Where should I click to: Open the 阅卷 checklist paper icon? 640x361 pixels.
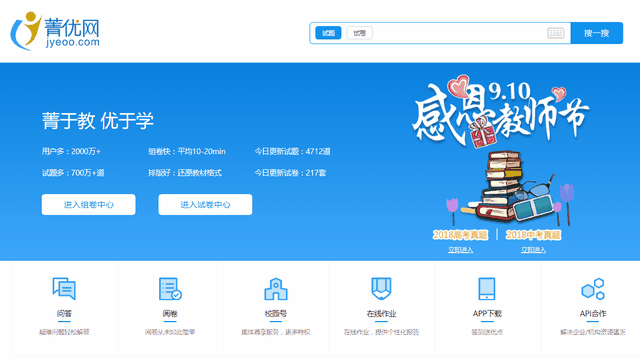coord(170,288)
